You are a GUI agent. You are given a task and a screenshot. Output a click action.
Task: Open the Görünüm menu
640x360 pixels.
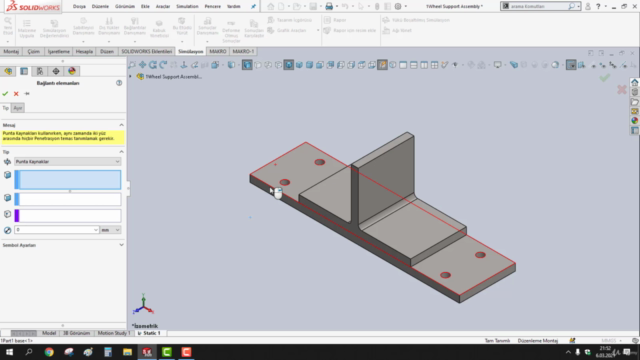click(125, 7)
